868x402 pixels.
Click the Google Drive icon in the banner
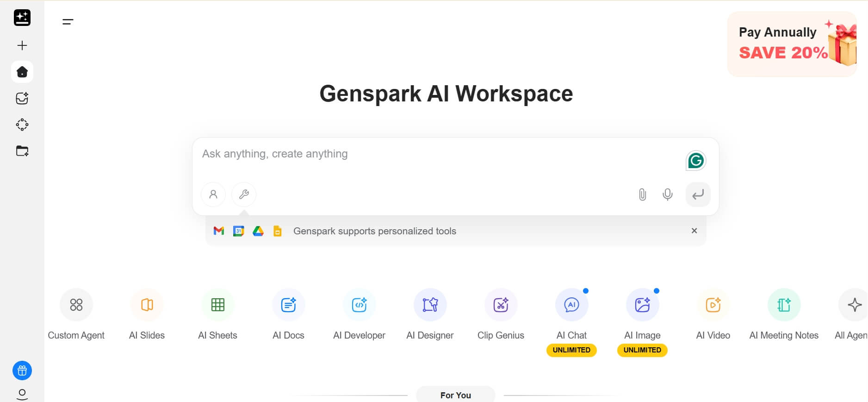(258, 231)
